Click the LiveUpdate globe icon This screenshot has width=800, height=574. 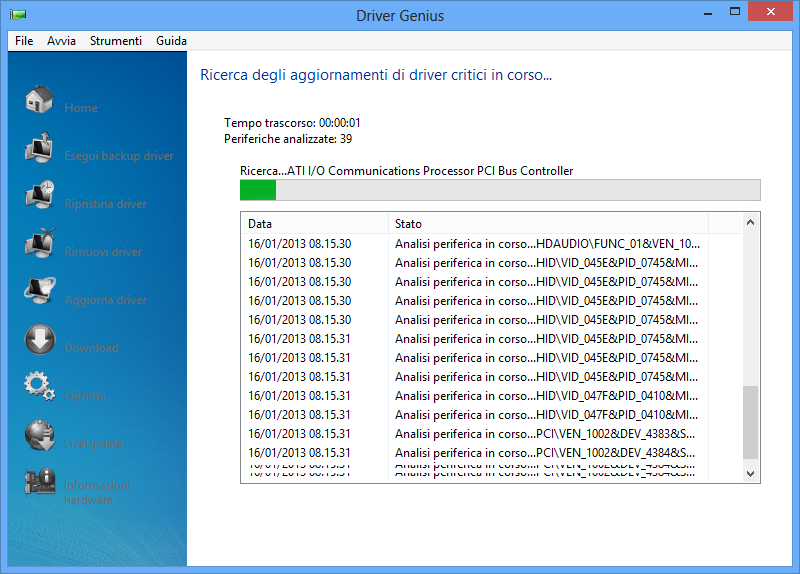pos(40,435)
